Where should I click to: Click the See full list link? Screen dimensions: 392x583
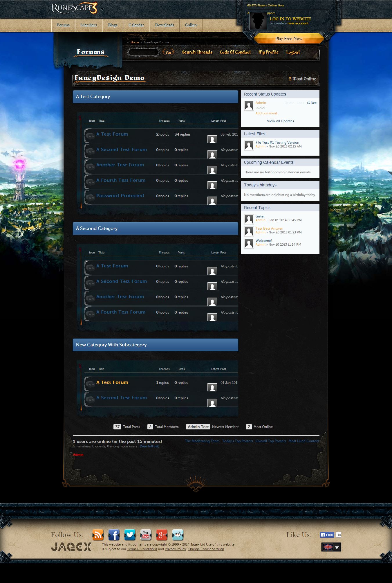149,446
